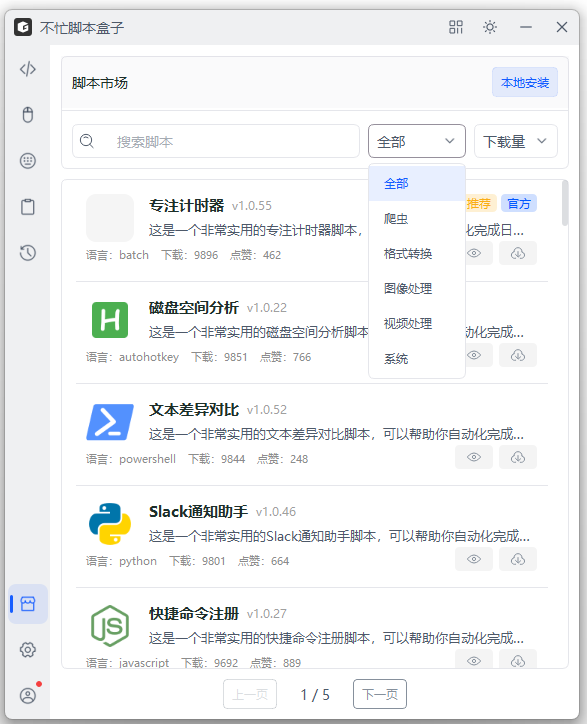The height and width of the screenshot is (724, 587).
Task: Collapse the 全部 category dropdown
Action: coord(417,141)
